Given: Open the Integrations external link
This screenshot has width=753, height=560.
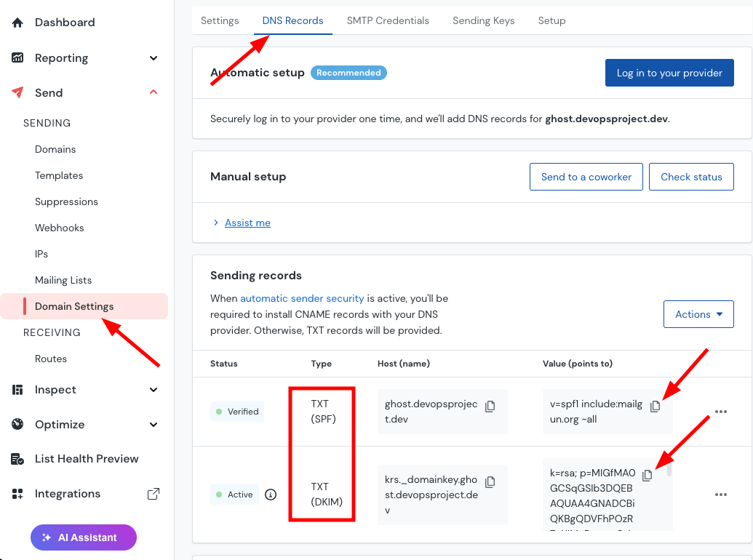Looking at the screenshot, I should 154,494.
